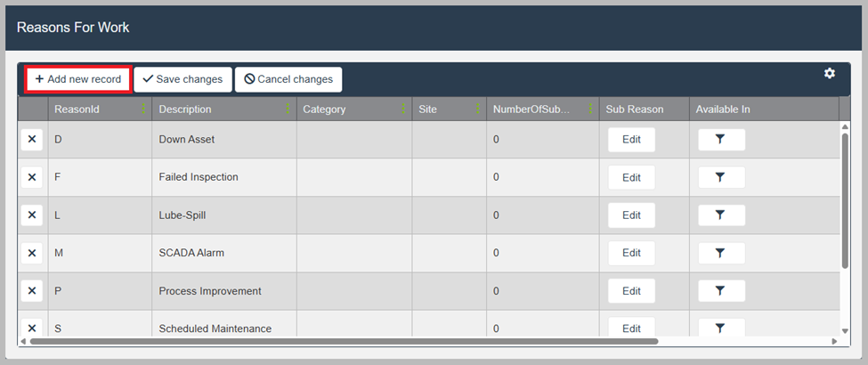Open ReasonId column options menu
This screenshot has width=868, height=365.
143,109
